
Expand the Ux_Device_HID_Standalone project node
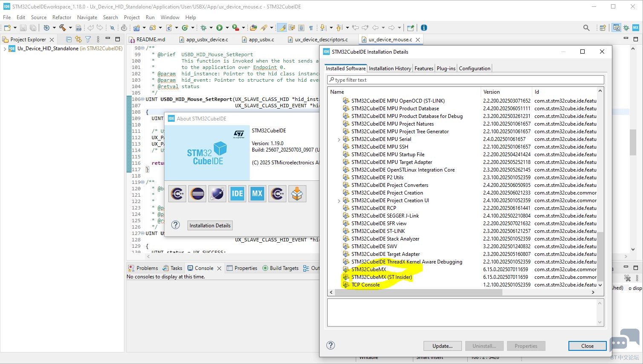coord(5,49)
